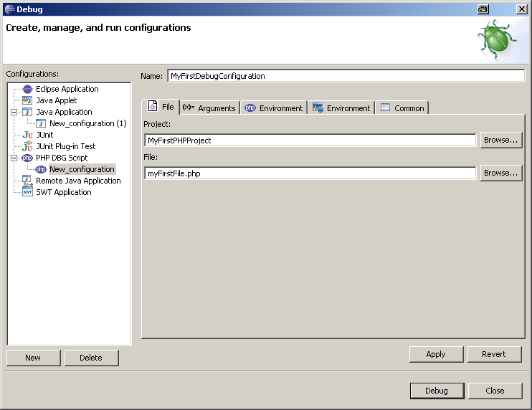Click the PHP icon beside New_configuration
The image size is (532, 410).
(41, 169)
